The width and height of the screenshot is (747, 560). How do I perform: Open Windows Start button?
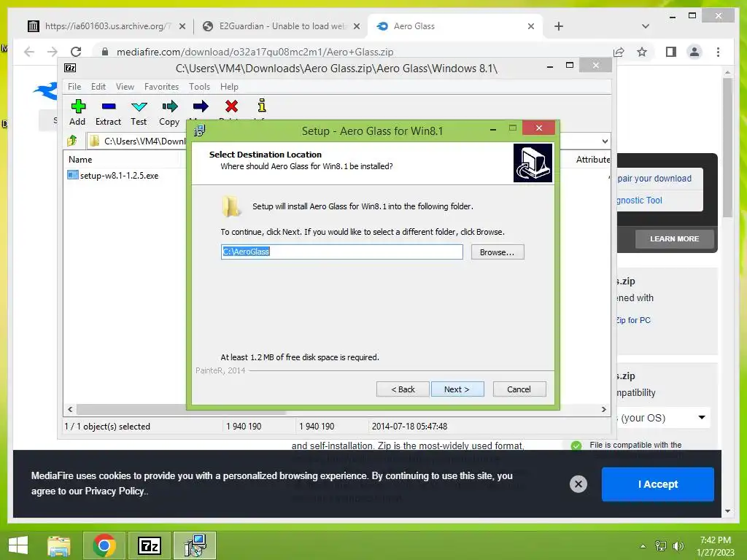pyautogui.click(x=18, y=545)
